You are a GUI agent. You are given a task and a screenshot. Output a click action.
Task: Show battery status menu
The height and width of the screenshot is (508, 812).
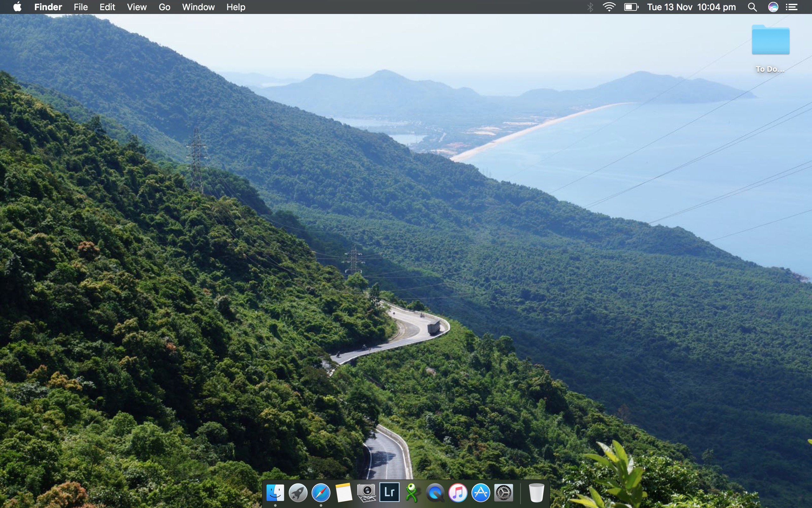pos(631,7)
